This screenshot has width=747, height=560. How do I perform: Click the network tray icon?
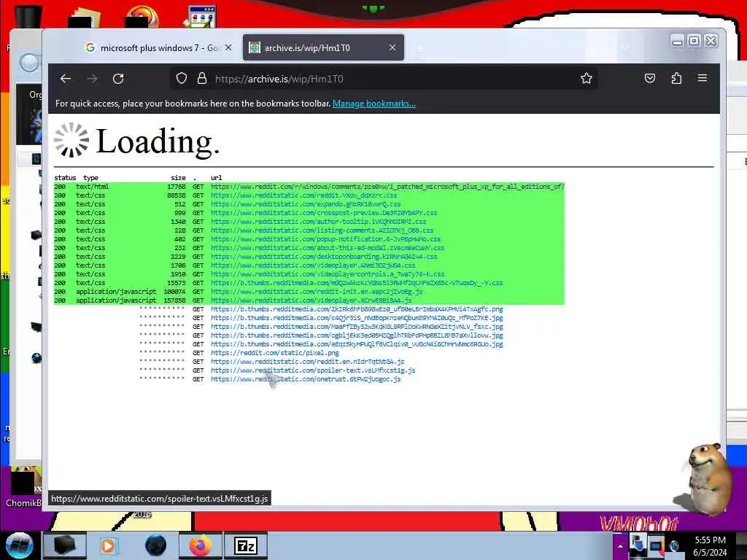click(656, 545)
